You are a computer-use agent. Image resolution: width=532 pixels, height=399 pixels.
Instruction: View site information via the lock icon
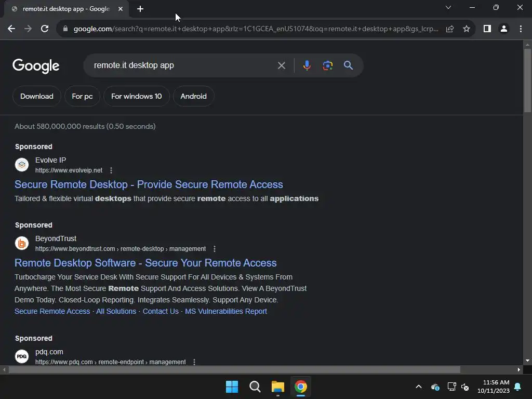(65, 29)
